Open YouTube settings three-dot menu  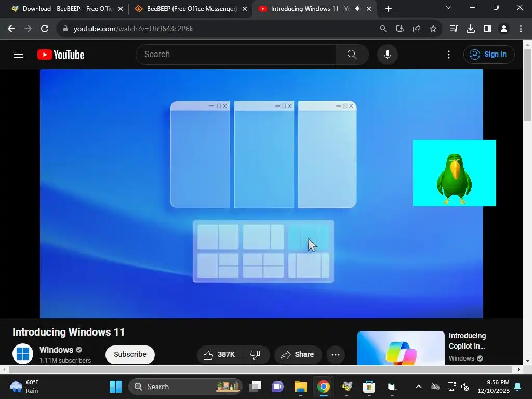click(449, 54)
